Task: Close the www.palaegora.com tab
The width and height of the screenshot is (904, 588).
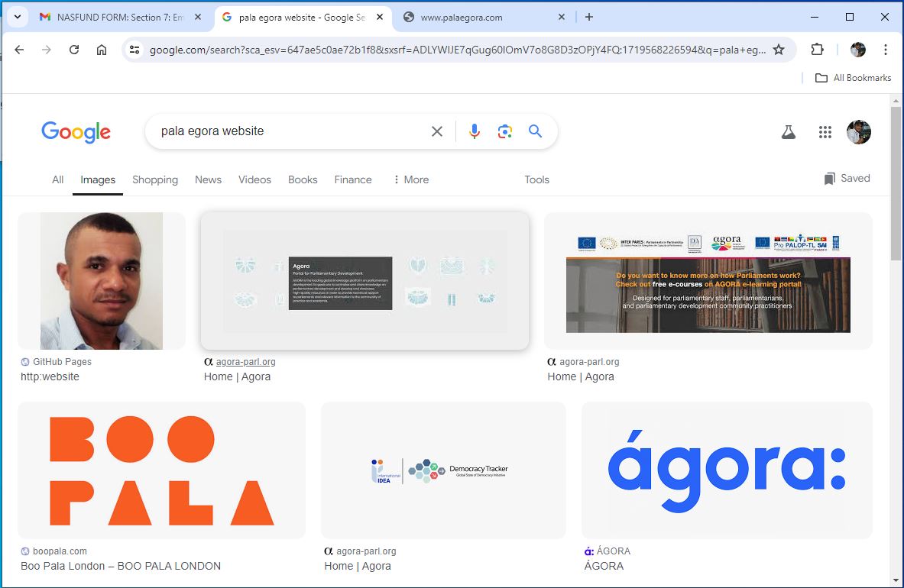Action: (x=562, y=18)
